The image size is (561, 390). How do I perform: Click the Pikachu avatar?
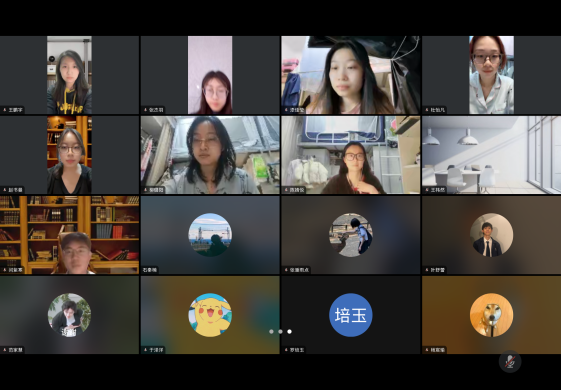pyautogui.click(x=210, y=315)
